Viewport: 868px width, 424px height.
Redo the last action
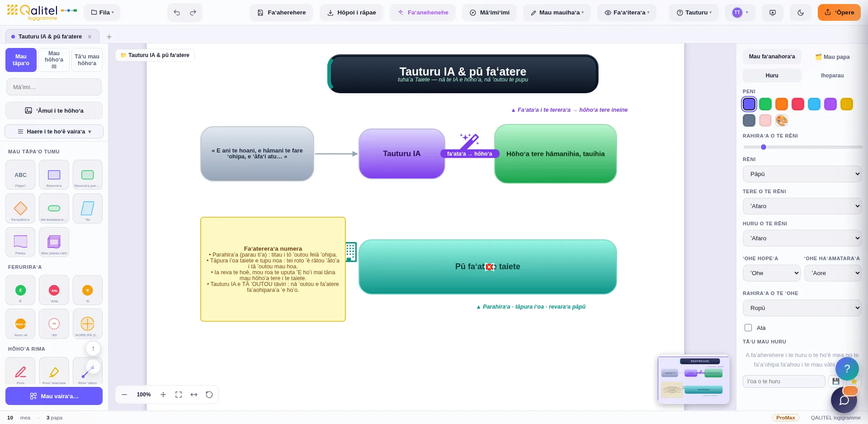coord(193,13)
